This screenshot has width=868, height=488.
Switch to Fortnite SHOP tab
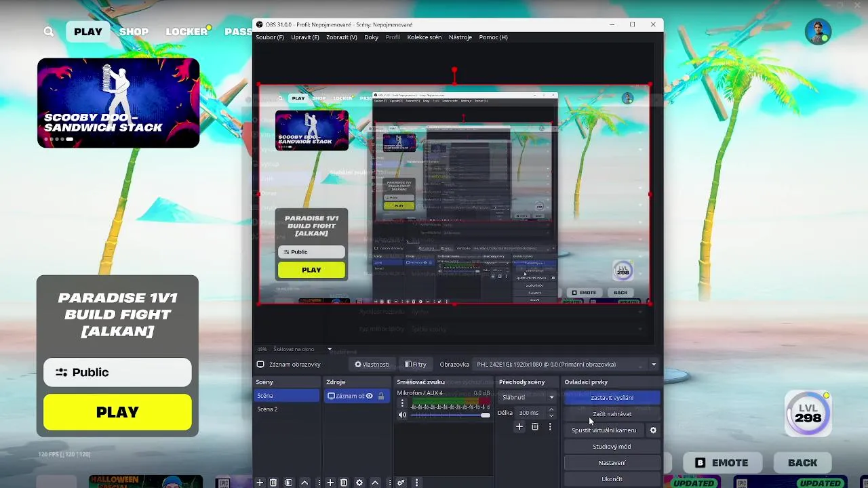tap(134, 32)
